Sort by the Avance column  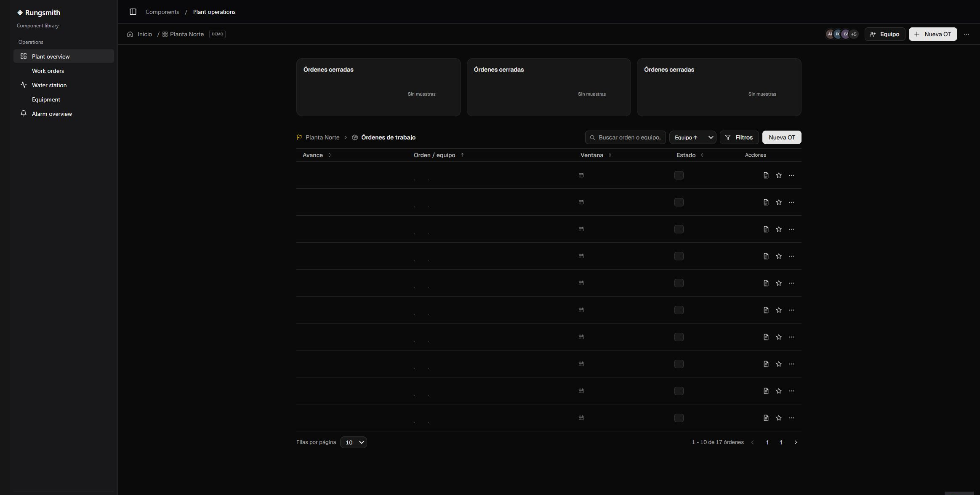(317, 155)
